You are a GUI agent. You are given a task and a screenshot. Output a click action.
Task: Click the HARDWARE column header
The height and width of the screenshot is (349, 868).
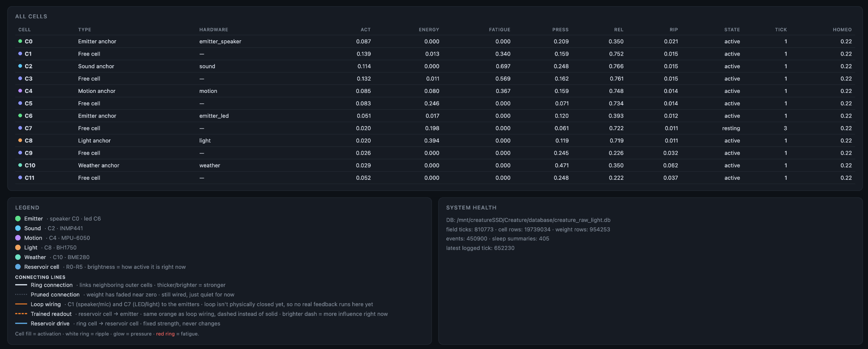[x=214, y=30]
